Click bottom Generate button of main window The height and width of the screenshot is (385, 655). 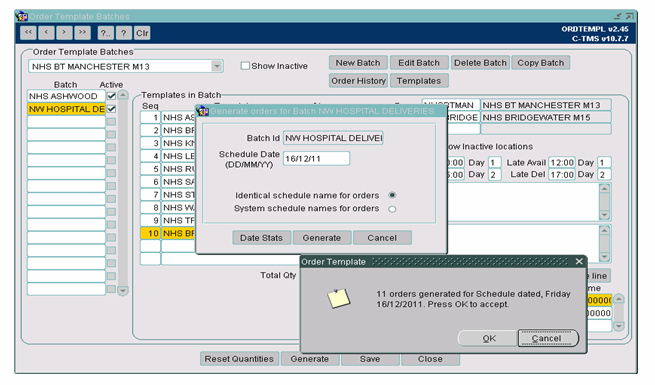click(310, 359)
